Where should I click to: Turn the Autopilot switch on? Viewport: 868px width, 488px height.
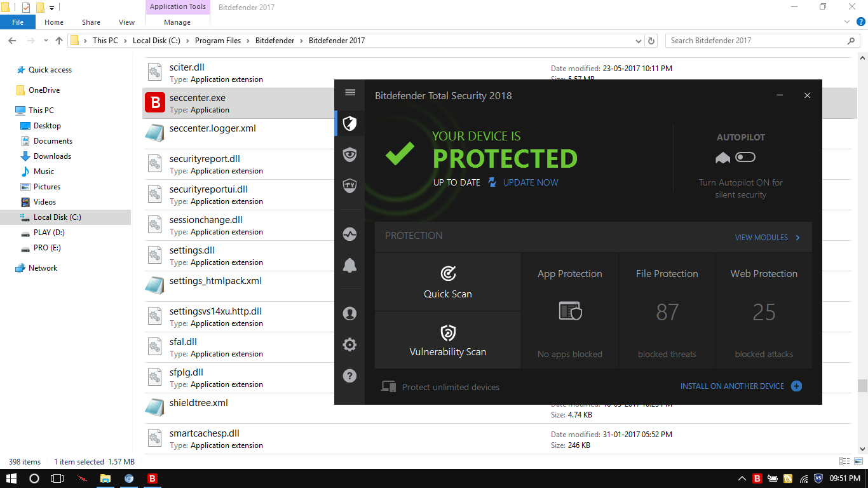tap(745, 157)
